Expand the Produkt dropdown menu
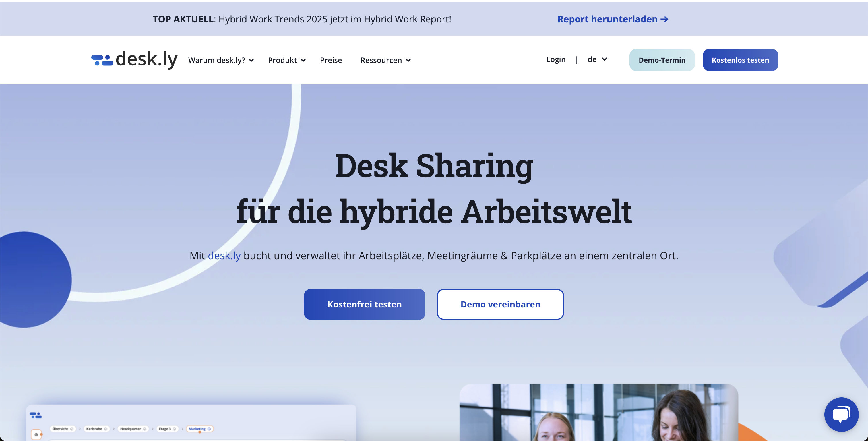 coord(286,60)
